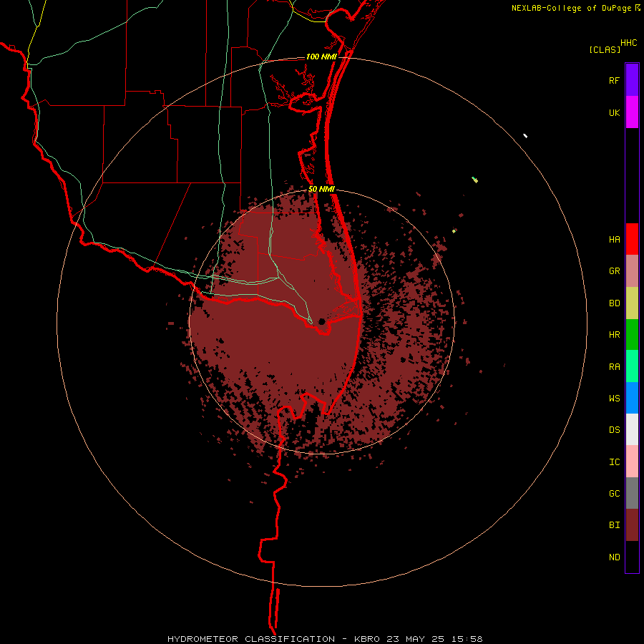Click the RF purple legend swatch
The width and height of the screenshot is (644, 644).
(632, 80)
